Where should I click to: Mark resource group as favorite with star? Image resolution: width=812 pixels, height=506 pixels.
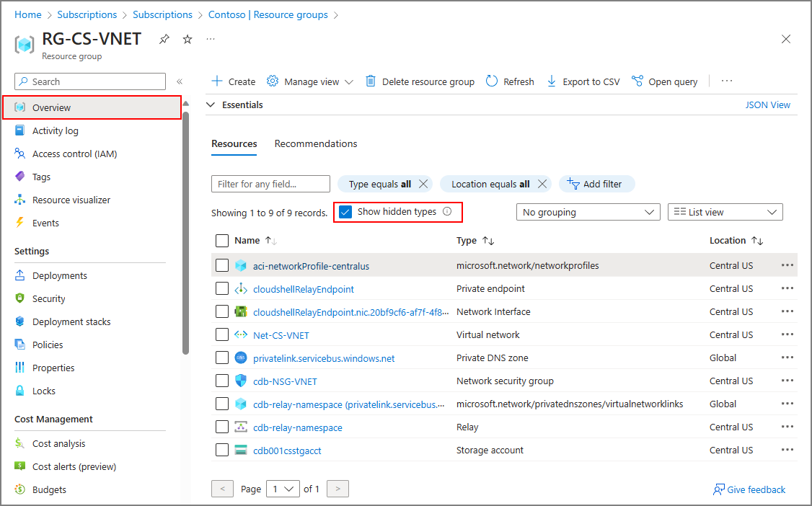click(x=187, y=40)
